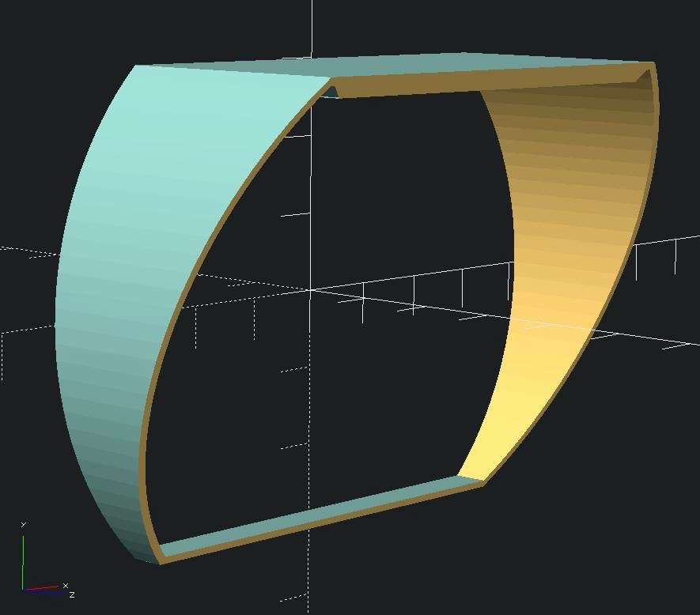Click the X label on the axis indicator

(x=65, y=586)
